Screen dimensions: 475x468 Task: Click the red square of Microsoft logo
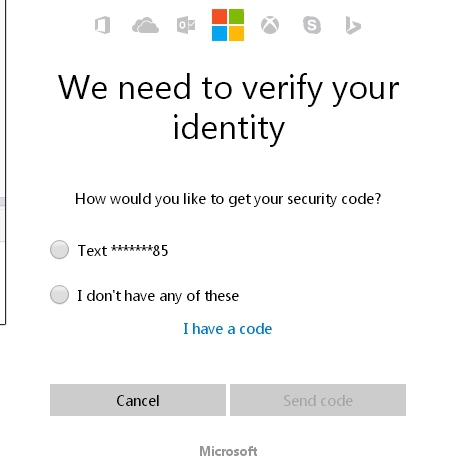219,16
